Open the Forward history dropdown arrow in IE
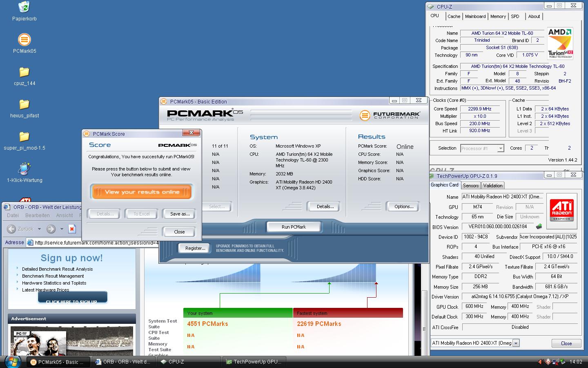The width and height of the screenshot is (588, 368). click(x=62, y=229)
